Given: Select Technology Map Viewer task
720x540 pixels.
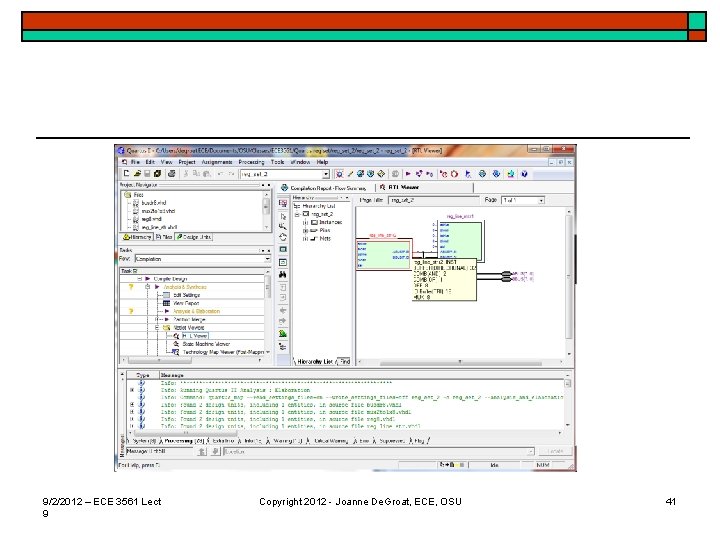Looking at the screenshot, I should [x=223, y=352].
